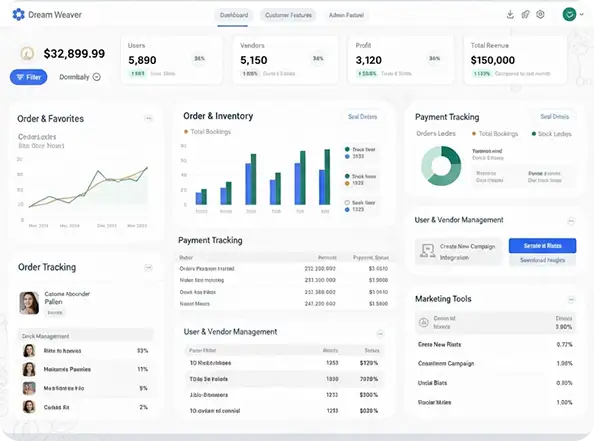Click the percentage badge in Vendors card

coord(318,58)
